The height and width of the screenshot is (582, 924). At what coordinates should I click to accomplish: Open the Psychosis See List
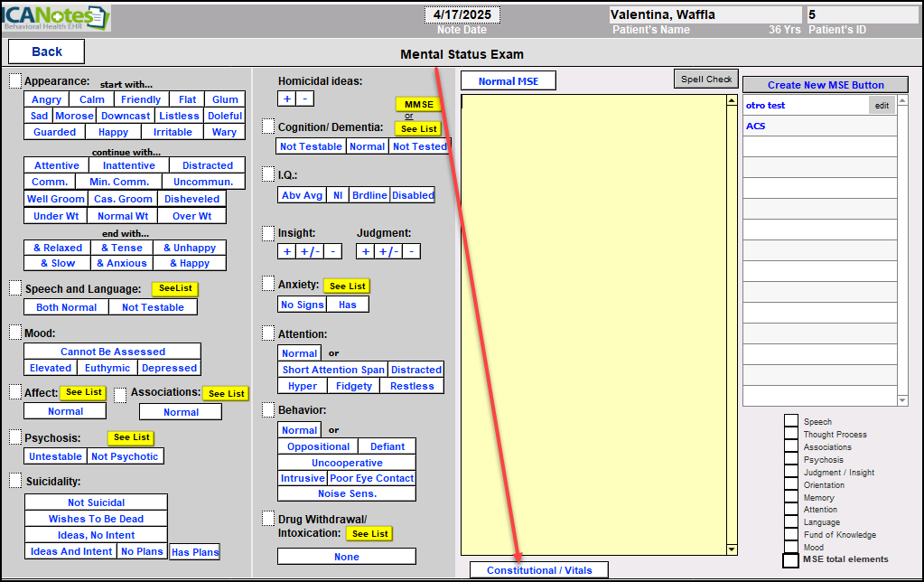click(131, 437)
